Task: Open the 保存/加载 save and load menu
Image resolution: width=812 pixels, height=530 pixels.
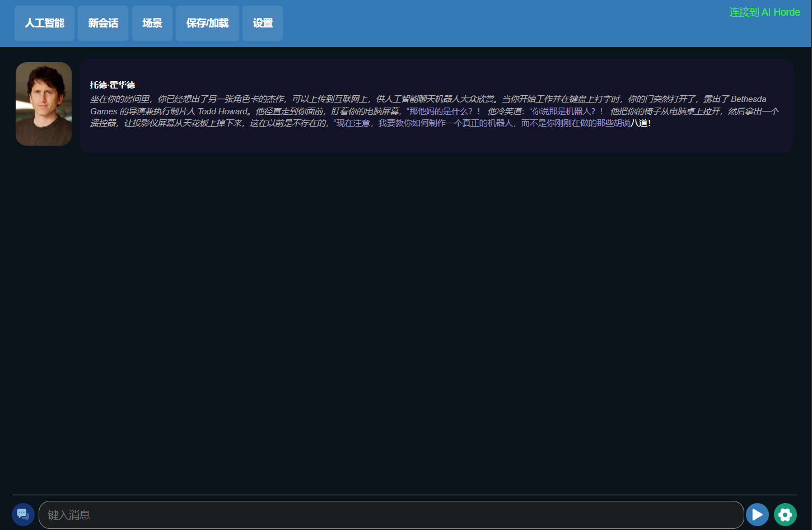Action: click(x=207, y=23)
